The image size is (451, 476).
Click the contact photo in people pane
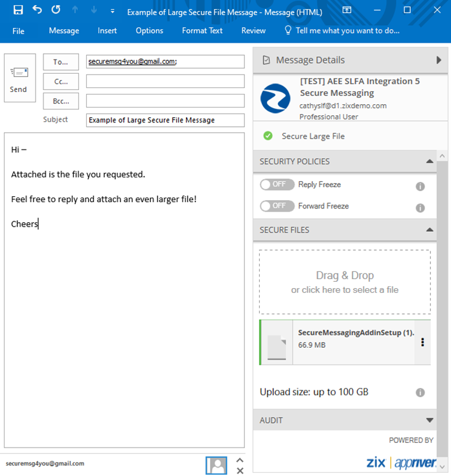[216, 465]
